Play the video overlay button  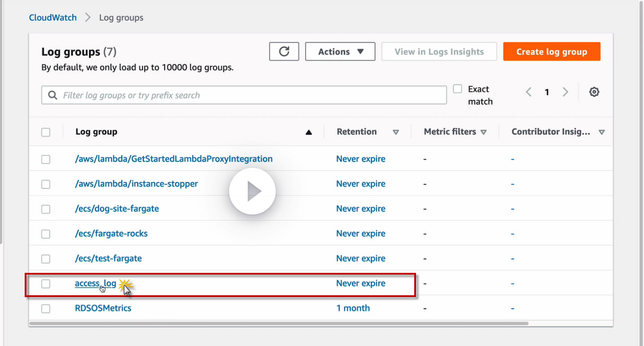point(252,192)
